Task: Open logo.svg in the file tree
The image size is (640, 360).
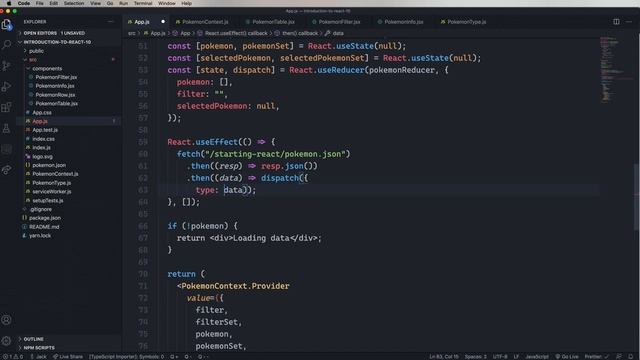Action: 42,157
